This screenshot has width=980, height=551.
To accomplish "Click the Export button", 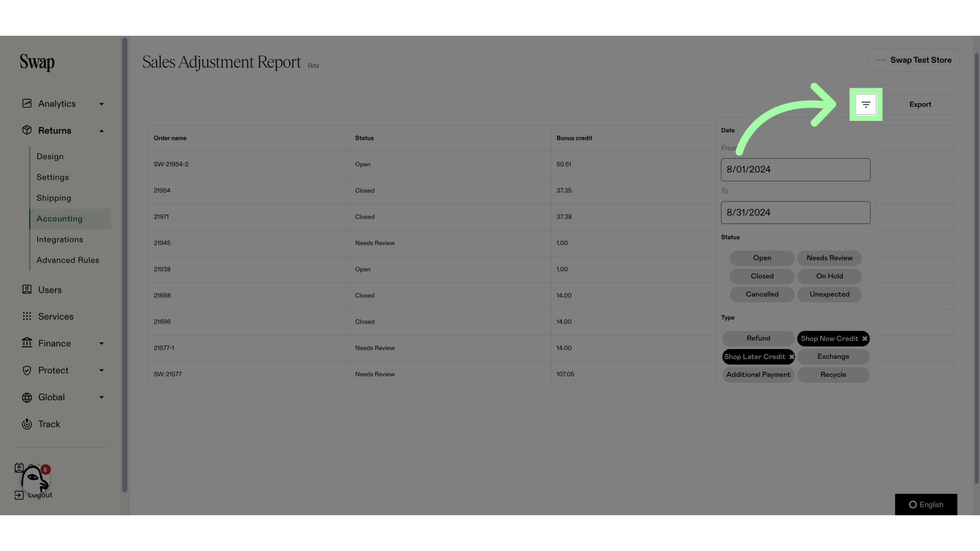I will 920,104.
